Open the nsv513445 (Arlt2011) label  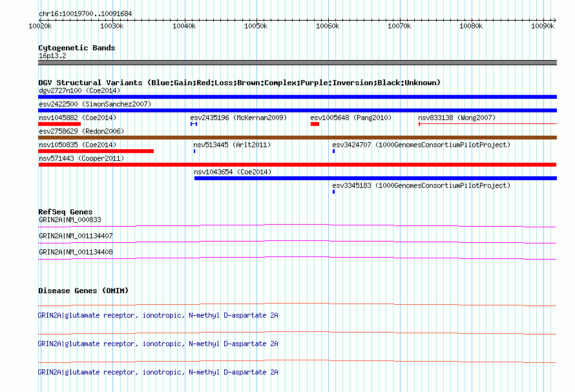tap(232, 145)
